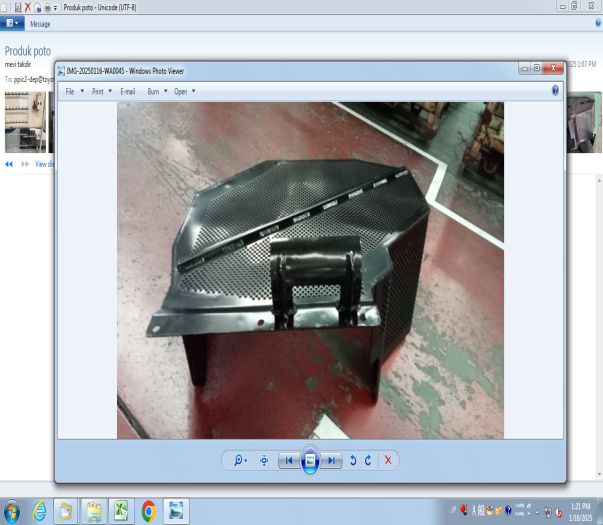Click the JP input language indicator
This screenshot has width=603, height=525.
[454, 510]
